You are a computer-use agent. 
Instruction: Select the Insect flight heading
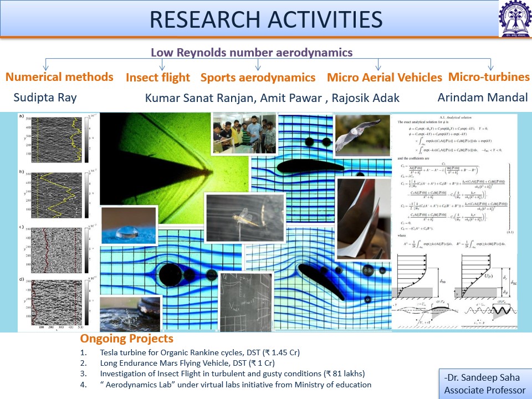158,78
